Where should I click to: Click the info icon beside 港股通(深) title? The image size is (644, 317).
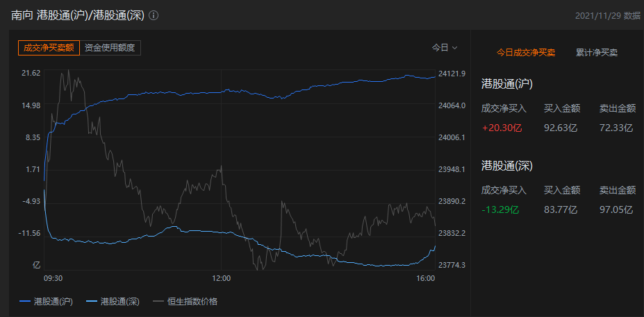[154, 15]
